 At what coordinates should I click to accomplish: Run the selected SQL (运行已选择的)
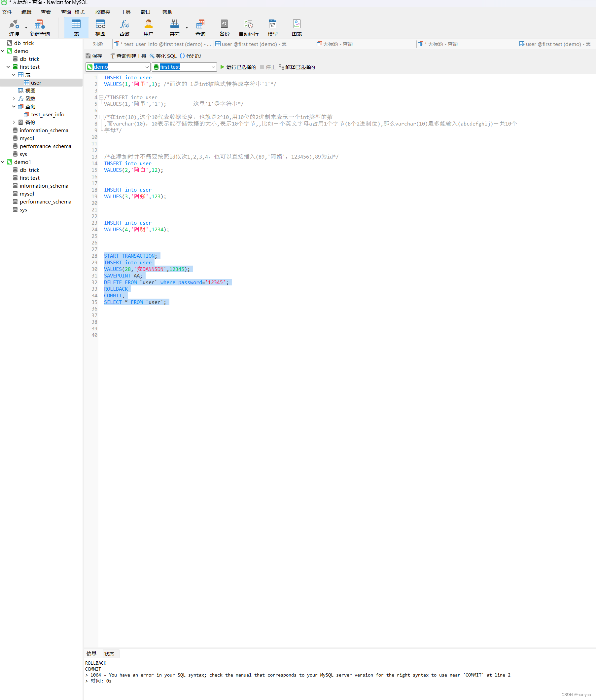coord(238,67)
